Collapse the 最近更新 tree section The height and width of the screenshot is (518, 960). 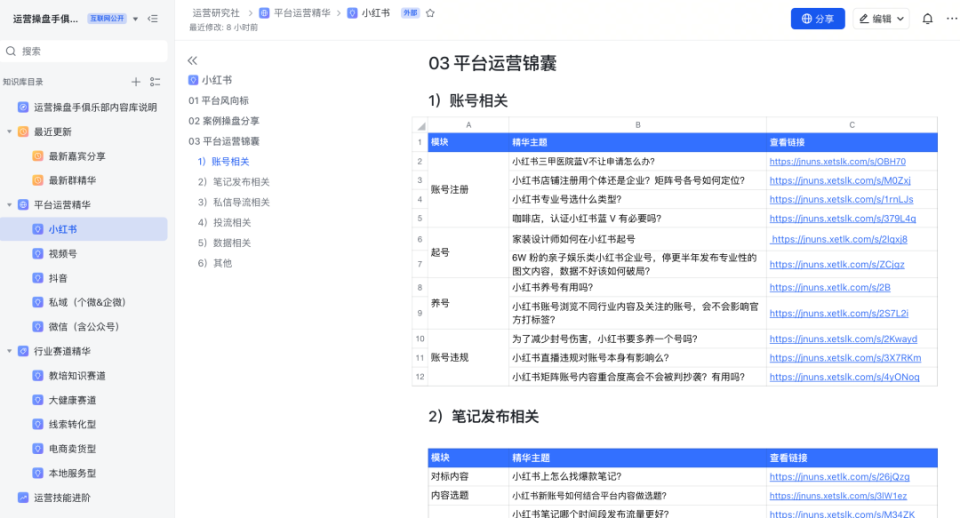tap(9, 132)
